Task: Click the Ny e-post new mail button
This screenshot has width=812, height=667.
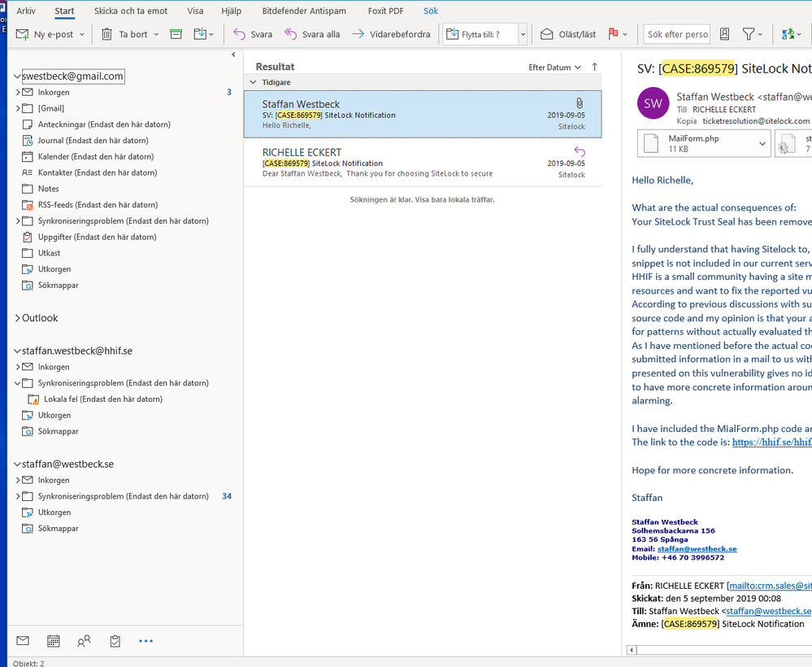Action: tap(45, 34)
